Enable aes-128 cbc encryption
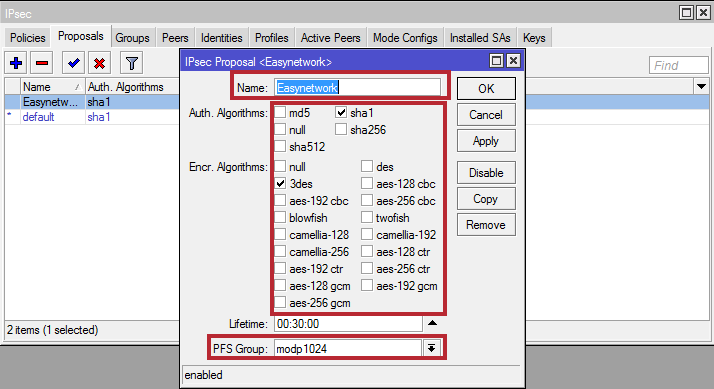Viewport: 714px width, 389px height. (367, 184)
